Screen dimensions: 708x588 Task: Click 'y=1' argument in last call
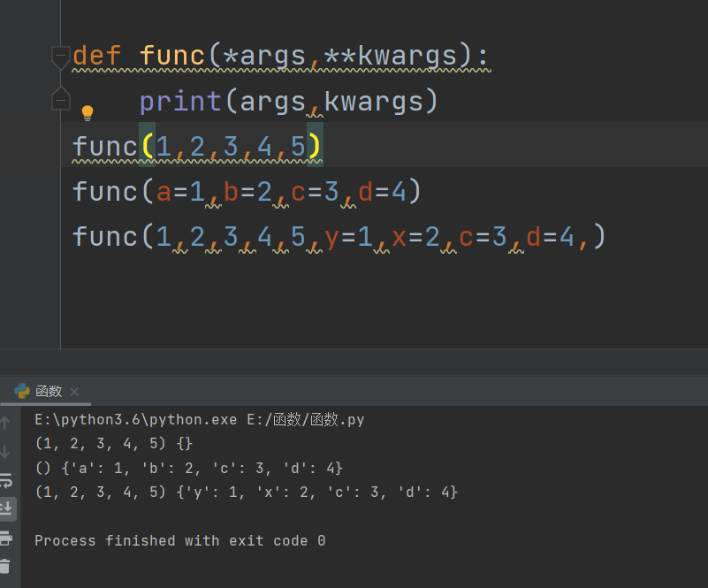(348, 237)
